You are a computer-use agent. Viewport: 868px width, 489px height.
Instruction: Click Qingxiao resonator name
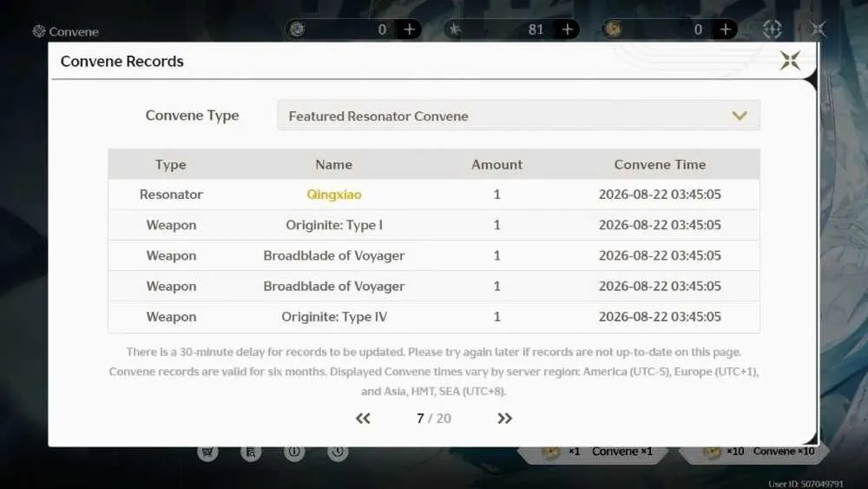(x=334, y=195)
